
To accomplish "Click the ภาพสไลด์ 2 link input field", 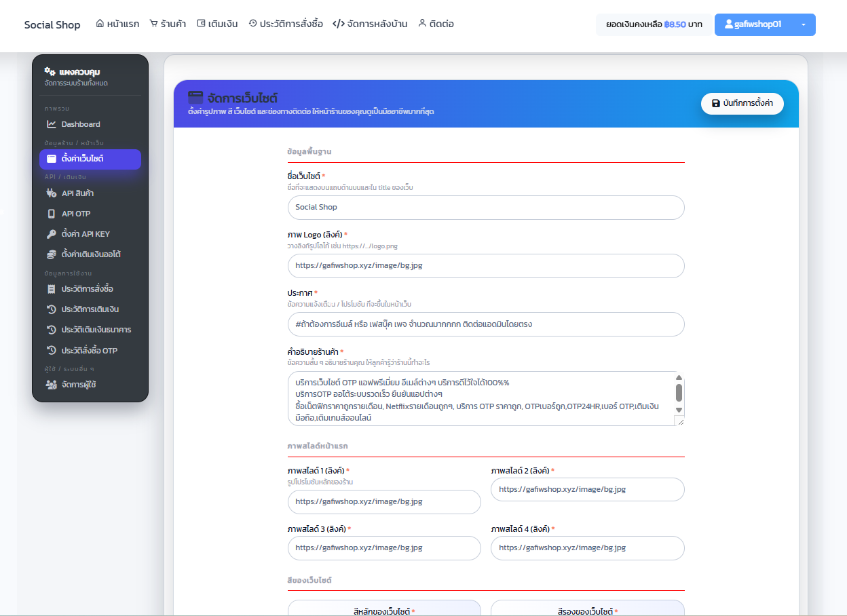I will tap(588, 490).
